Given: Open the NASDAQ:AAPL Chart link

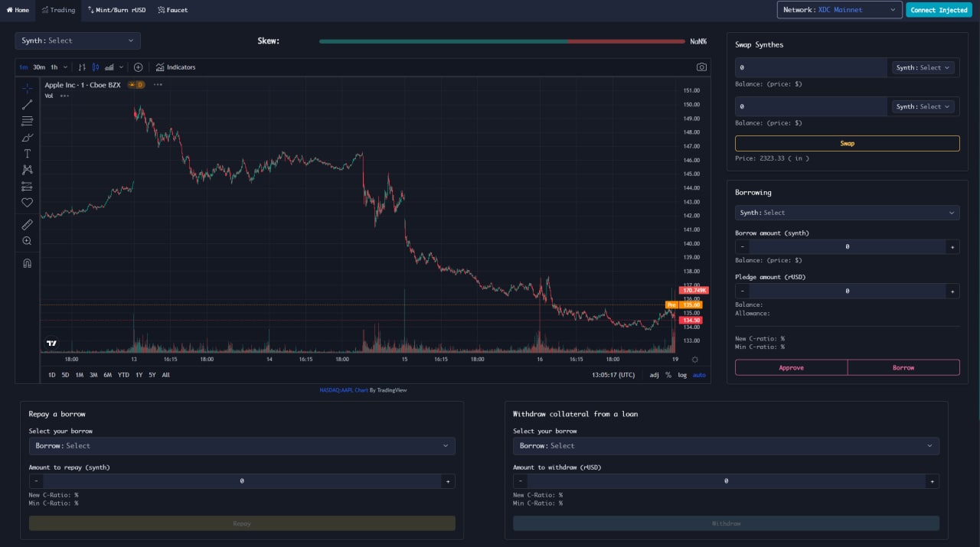Looking at the screenshot, I should 344,390.
